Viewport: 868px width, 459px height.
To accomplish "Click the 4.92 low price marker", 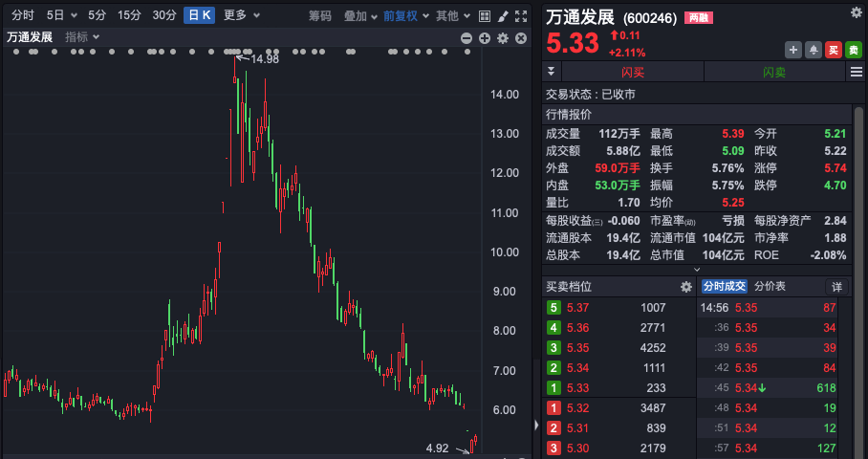I will [437, 448].
